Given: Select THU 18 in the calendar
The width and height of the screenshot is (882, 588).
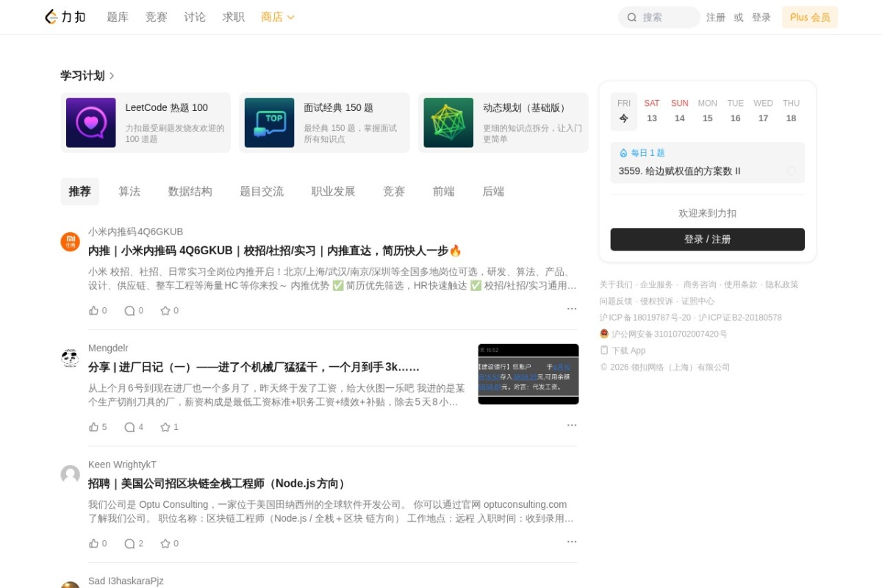Looking at the screenshot, I should [x=791, y=111].
